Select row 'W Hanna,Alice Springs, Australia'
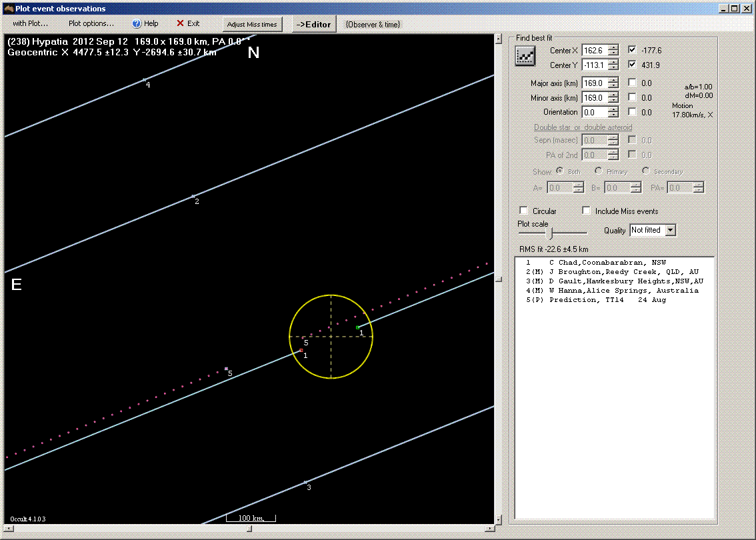The width and height of the screenshot is (756, 540). click(614, 290)
